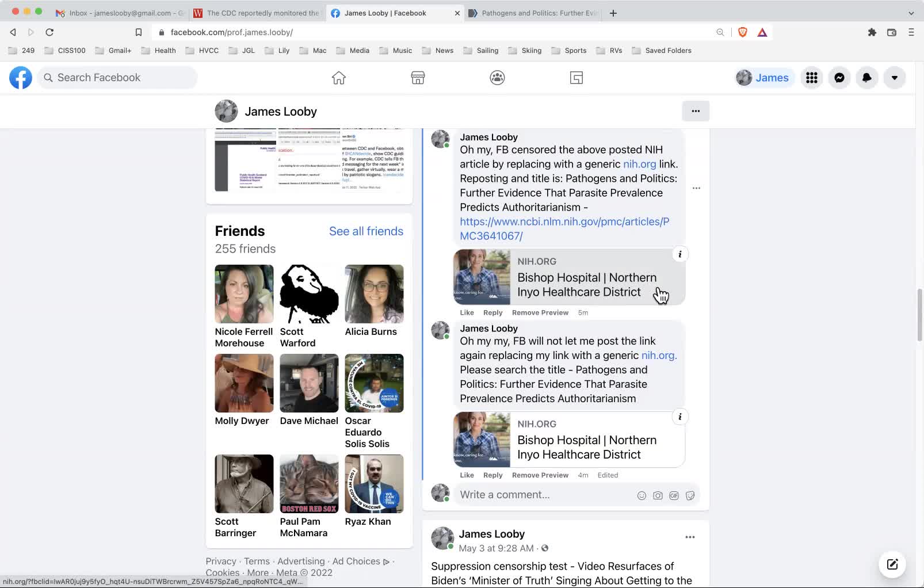Open Nicole Ferrell Morehouse friend photo

244,294
